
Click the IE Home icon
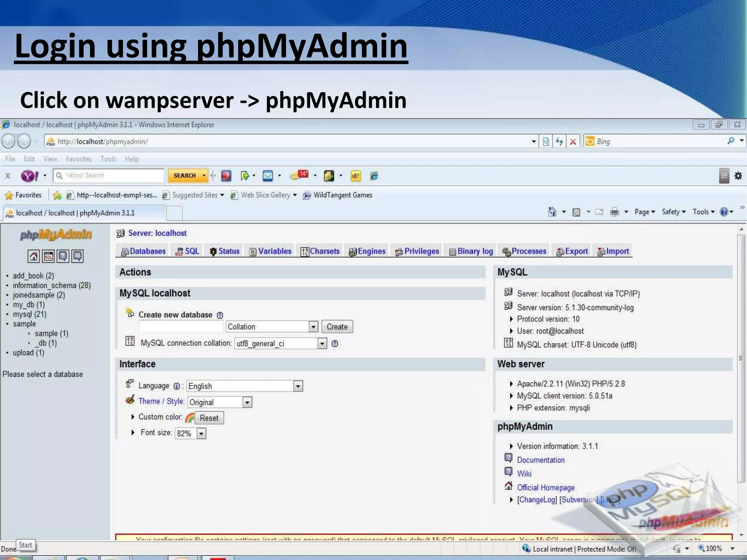(x=552, y=212)
